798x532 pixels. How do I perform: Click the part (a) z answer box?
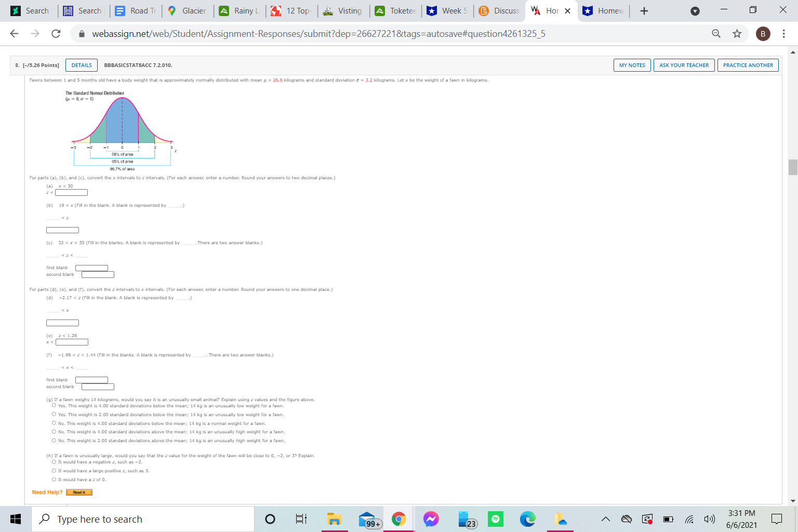(x=72, y=193)
